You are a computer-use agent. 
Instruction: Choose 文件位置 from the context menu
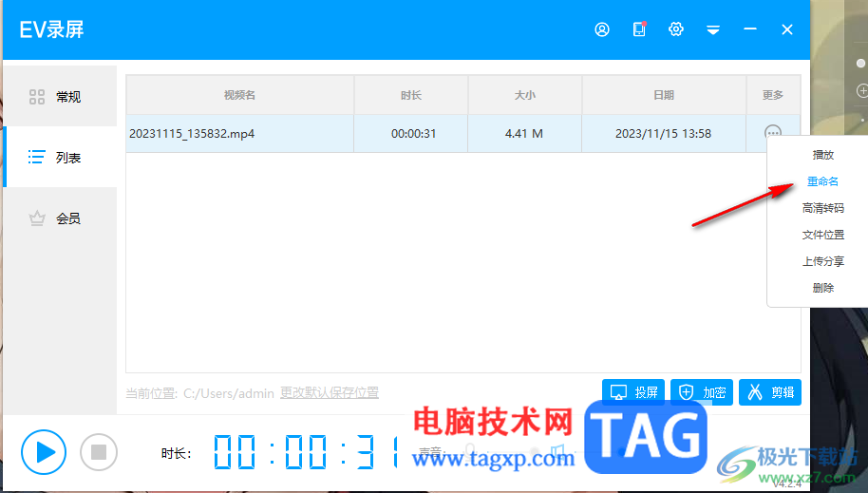click(822, 235)
